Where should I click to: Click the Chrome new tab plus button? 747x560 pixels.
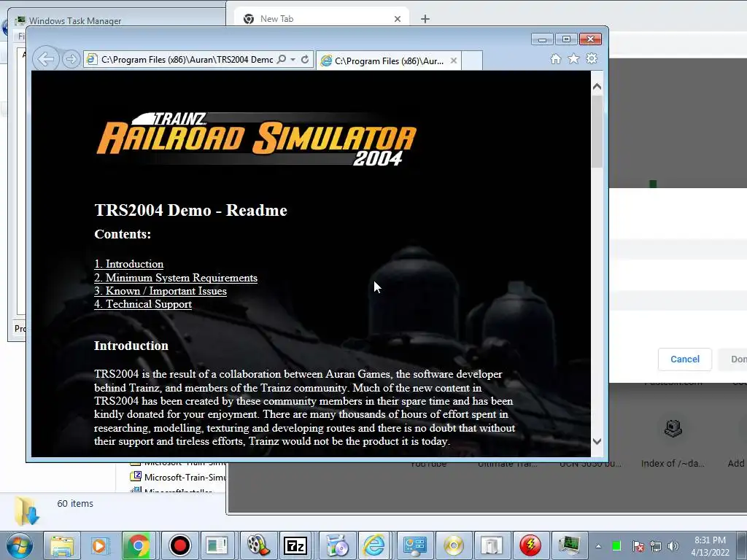[425, 19]
